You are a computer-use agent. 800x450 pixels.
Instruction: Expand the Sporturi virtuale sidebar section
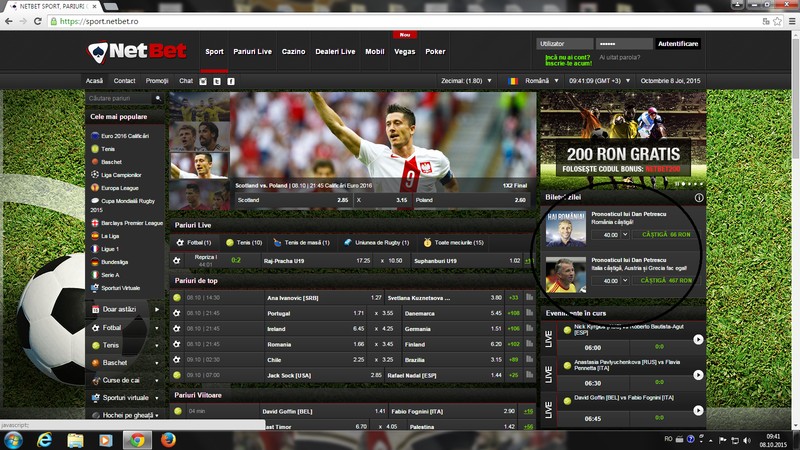125,397
